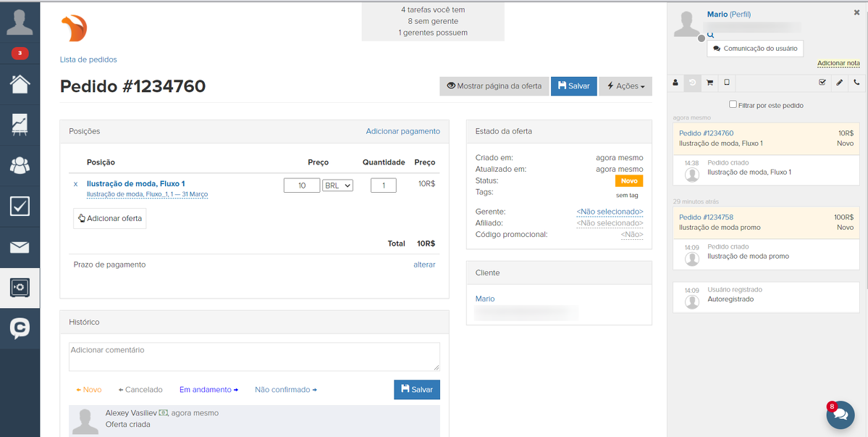Open the tasks checkmark icon in sidebar
This screenshot has width=868, height=437.
(x=20, y=207)
